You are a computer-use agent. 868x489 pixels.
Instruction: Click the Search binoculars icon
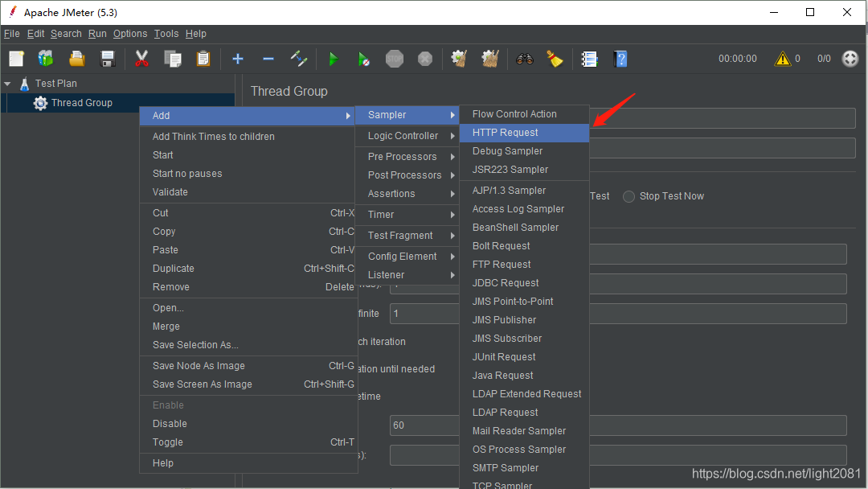[x=524, y=59]
